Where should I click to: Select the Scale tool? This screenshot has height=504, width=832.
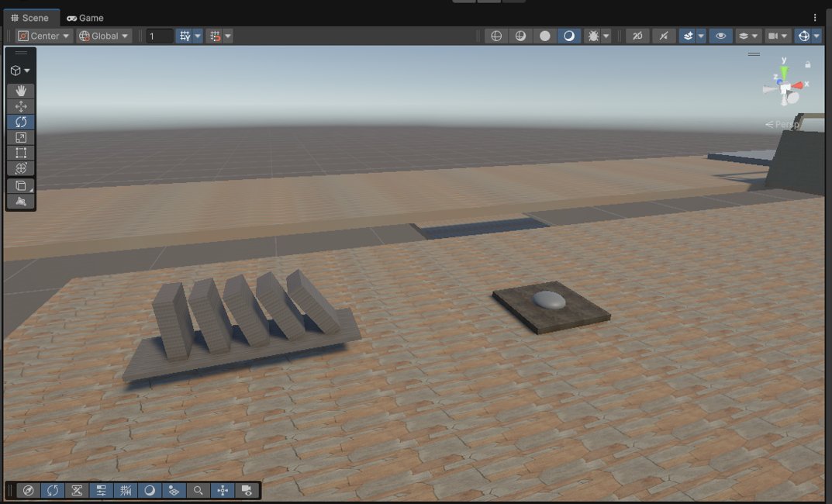tap(21, 137)
